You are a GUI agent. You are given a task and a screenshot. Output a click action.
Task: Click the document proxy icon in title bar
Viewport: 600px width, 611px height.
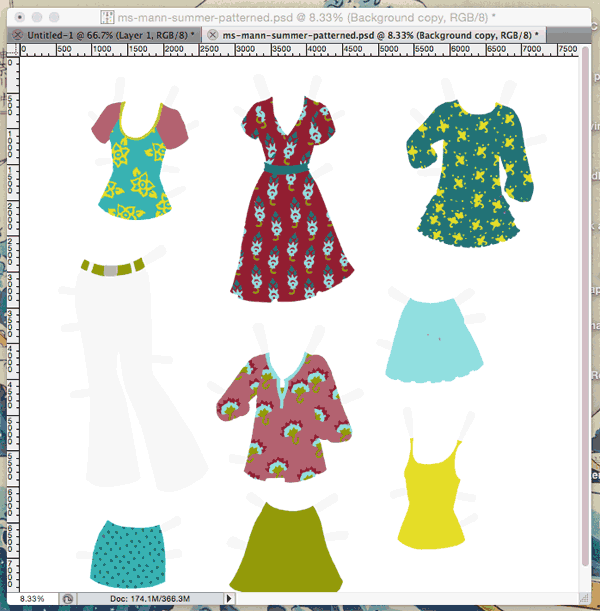pyautogui.click(x=107, y=18)
